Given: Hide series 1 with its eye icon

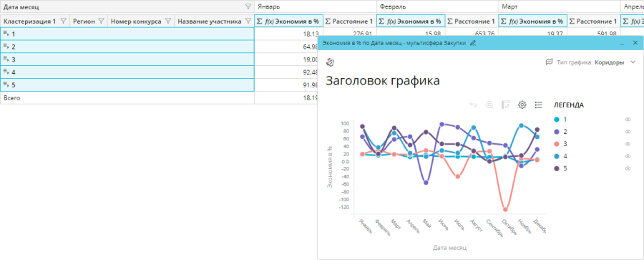Looking at the screenshot, I should click(x=627, y=120).
